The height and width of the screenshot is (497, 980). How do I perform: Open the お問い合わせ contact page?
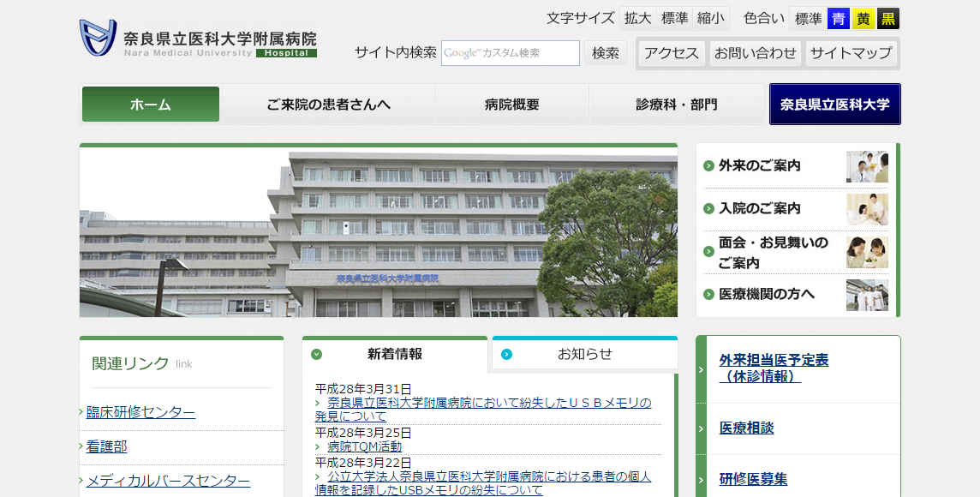pos(755,54)
